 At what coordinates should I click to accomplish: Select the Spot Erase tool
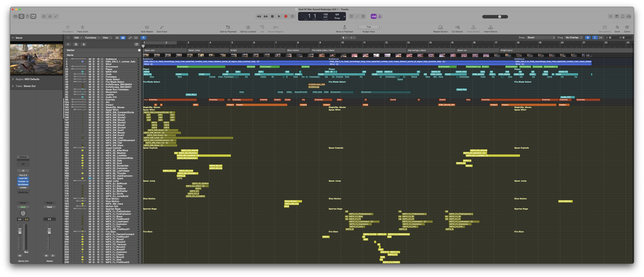tap(162, 27)
